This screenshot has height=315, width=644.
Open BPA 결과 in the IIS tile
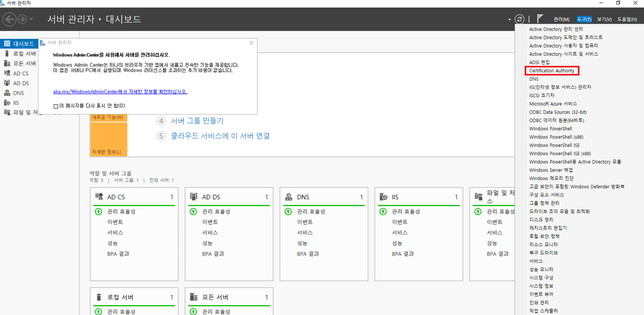click(x=403, y=254)
